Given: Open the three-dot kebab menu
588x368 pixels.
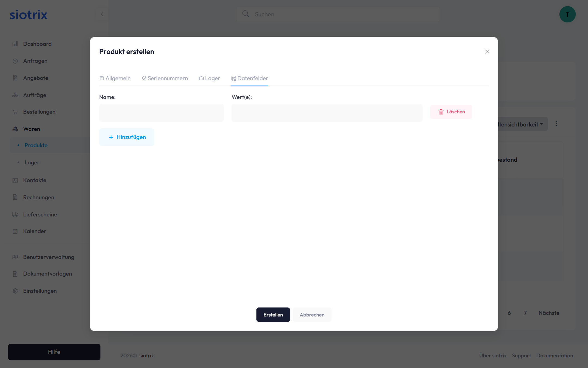Looking at the screenshot, I should coord(557,124).
